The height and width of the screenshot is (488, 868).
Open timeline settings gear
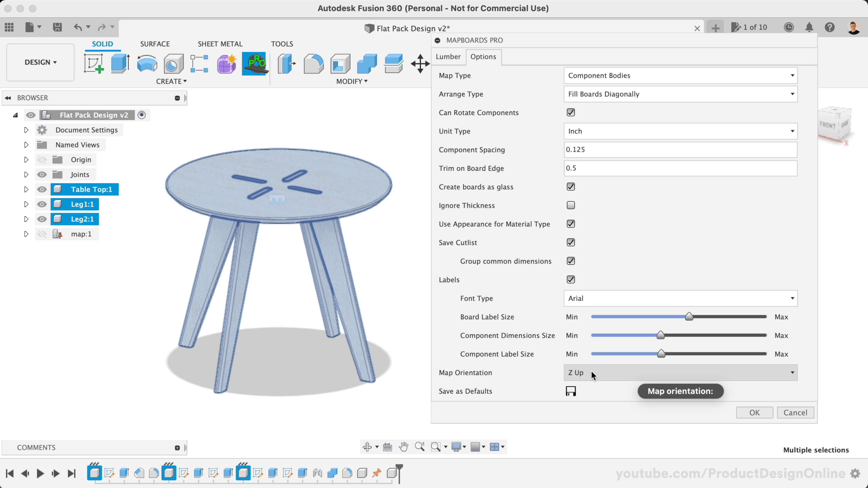coord(855,474)
